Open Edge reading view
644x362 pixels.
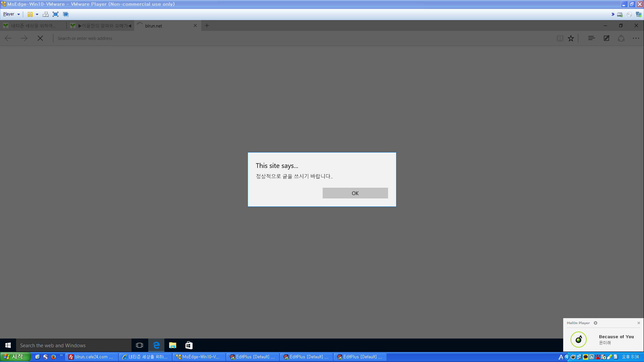560,38
